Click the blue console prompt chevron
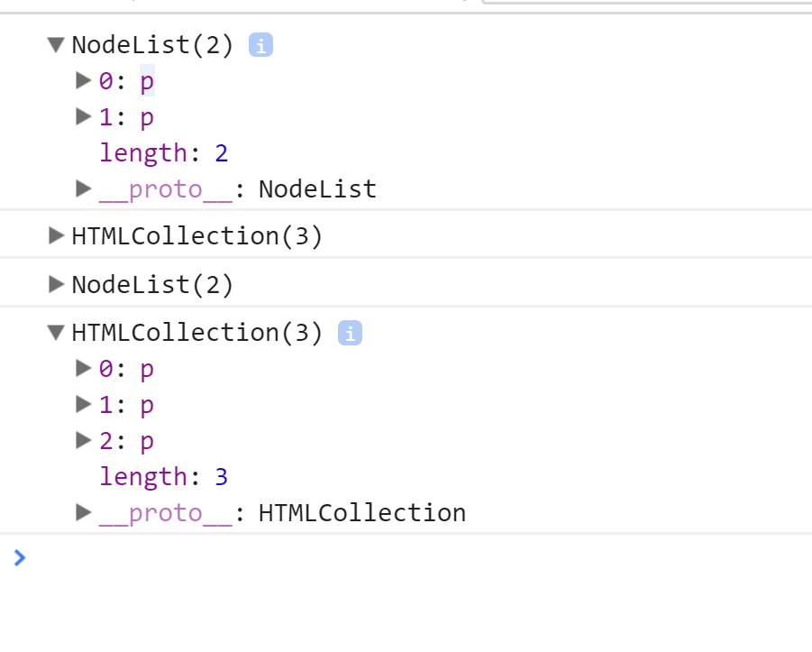 [x=20, y=557]
